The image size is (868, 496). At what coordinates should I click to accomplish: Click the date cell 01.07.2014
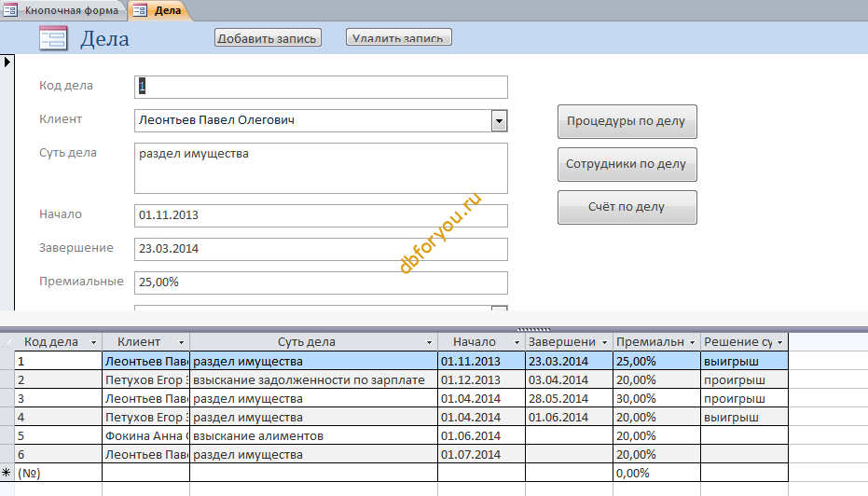point(482,454)
